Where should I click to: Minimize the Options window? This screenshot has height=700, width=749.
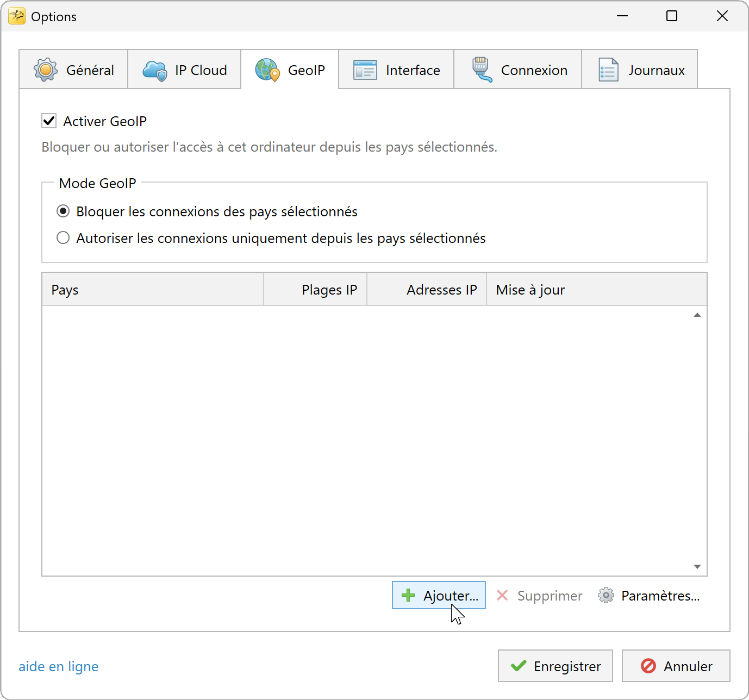pyautogui.click(x=622, y=16)
